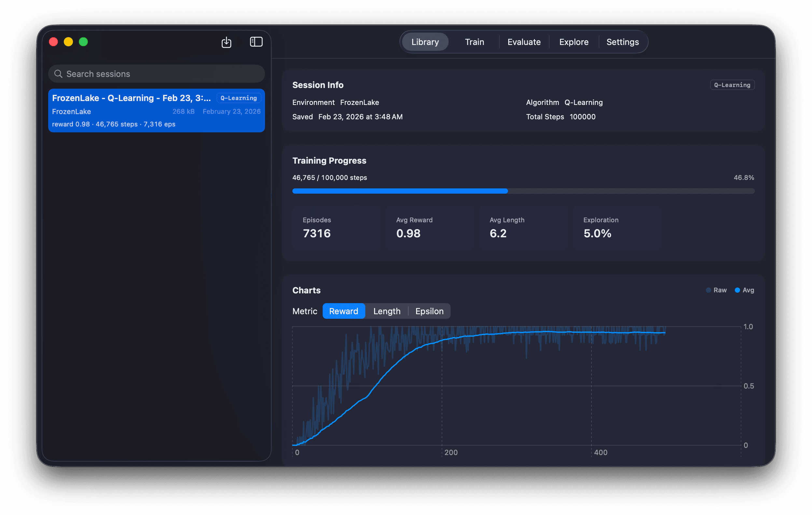The image size is (812, 515).
Task: Click the Q-Learning badge in Session Info
Action: pyautogui.click(x=732, y=85)
